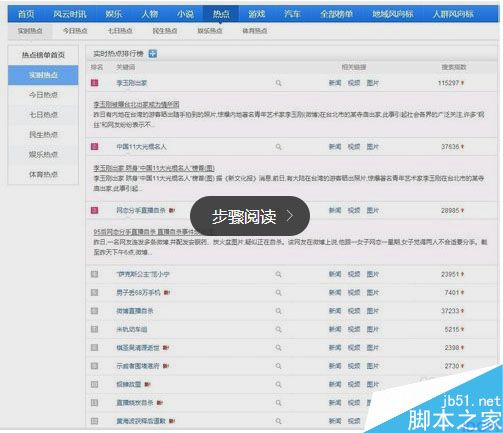Screen dimensions: 503x433
Task: Click the magnifier icon in the 23951 index row
Action: click(278, 274)
